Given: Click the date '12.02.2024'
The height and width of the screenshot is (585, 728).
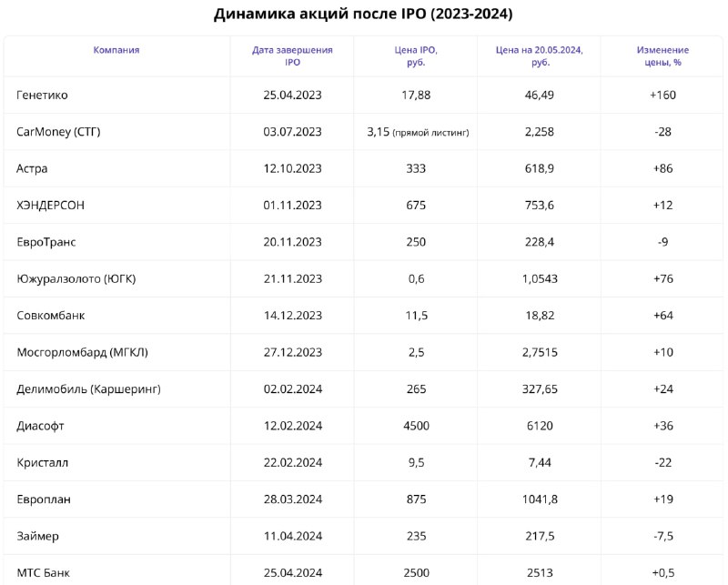Looking at the screenshot, I should click(292, 426).
